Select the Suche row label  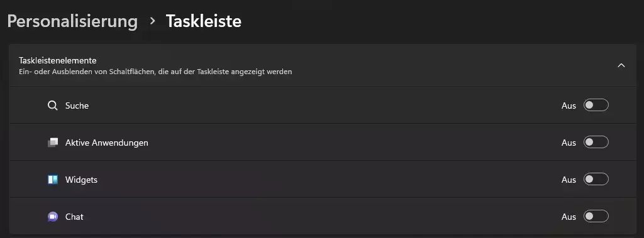(x=77, y=105)
